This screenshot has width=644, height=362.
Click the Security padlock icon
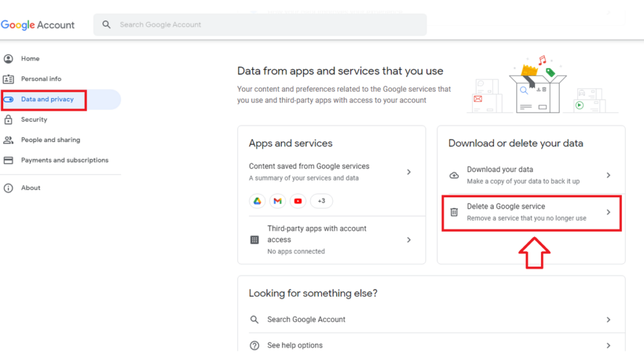click(x=8, y=119)
